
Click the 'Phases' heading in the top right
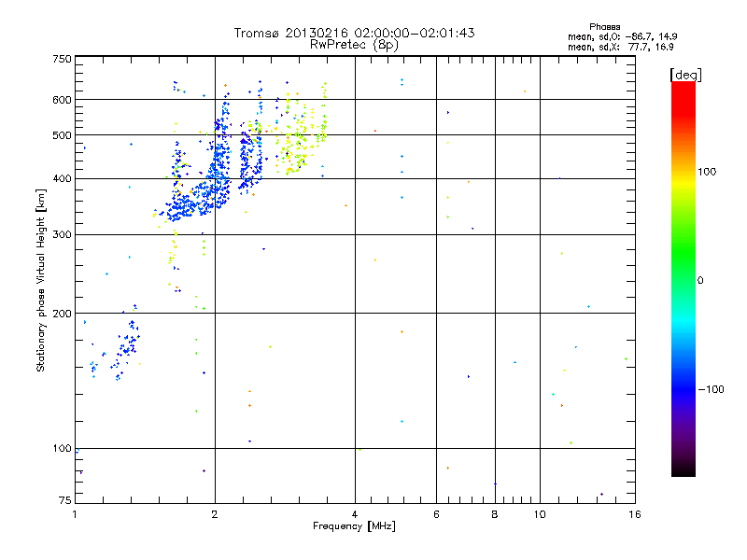[604, 27]
